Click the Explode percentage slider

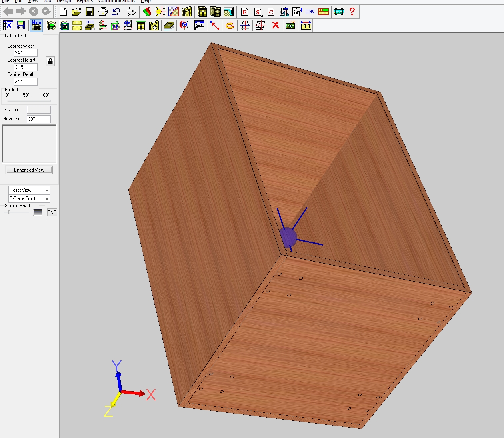(28, 101)
